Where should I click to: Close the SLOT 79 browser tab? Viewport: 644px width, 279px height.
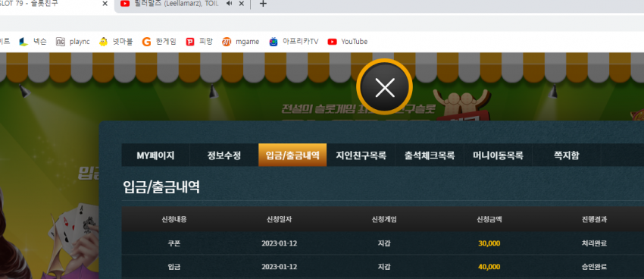105,4
